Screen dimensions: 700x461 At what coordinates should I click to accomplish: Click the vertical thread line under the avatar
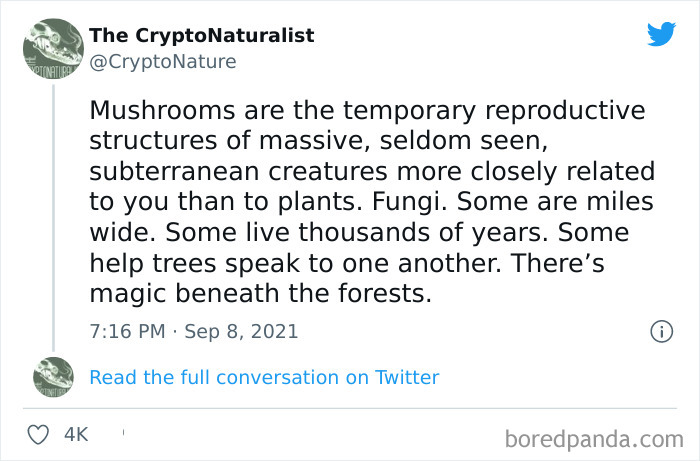pos(54,218)
